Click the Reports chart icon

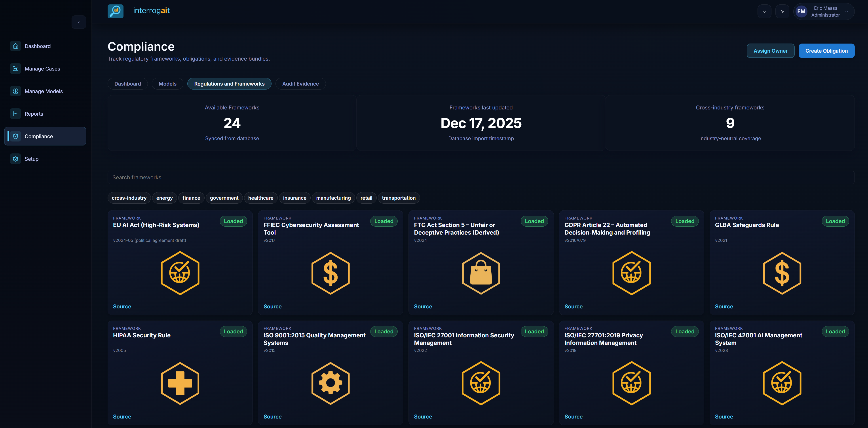(15, 114)
